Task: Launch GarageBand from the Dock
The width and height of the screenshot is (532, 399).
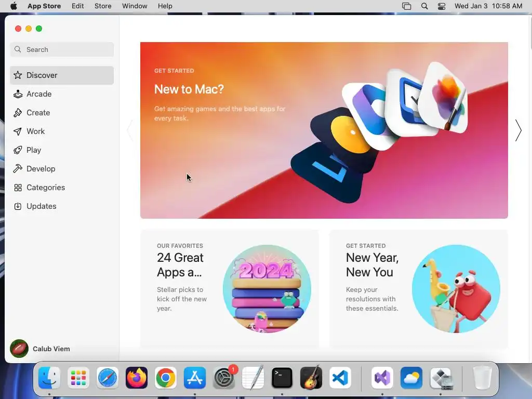Action: pos(311,378)
